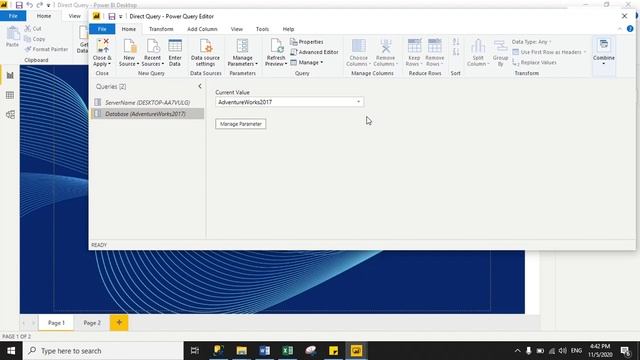Collapse the Queries pane with the chevron
This screenshot has width=640, height=360.
[200, 86]
